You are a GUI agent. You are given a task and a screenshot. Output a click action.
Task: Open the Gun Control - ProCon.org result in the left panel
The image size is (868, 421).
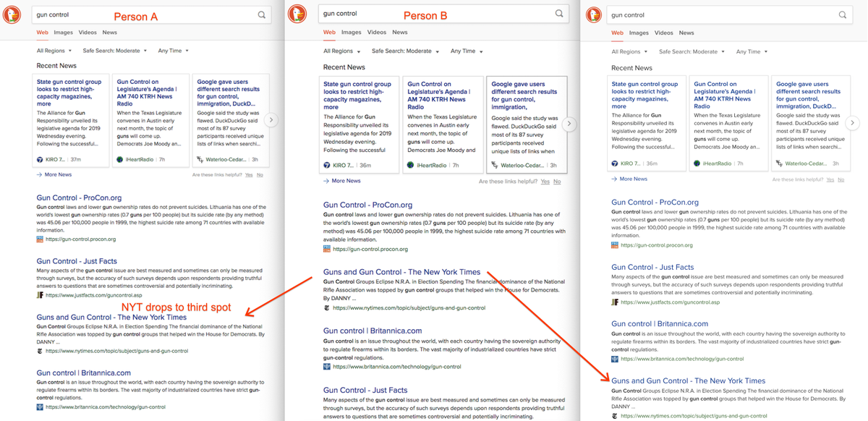tap(79, 197)
